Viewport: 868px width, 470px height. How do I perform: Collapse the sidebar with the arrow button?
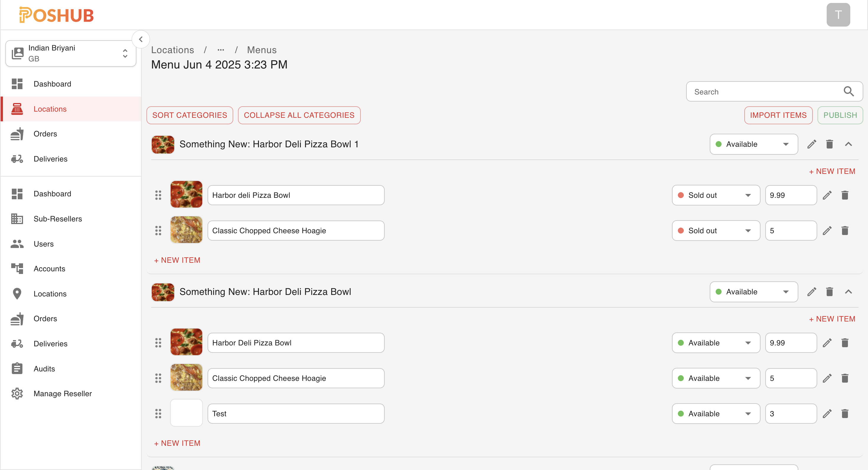pos(141,40)
